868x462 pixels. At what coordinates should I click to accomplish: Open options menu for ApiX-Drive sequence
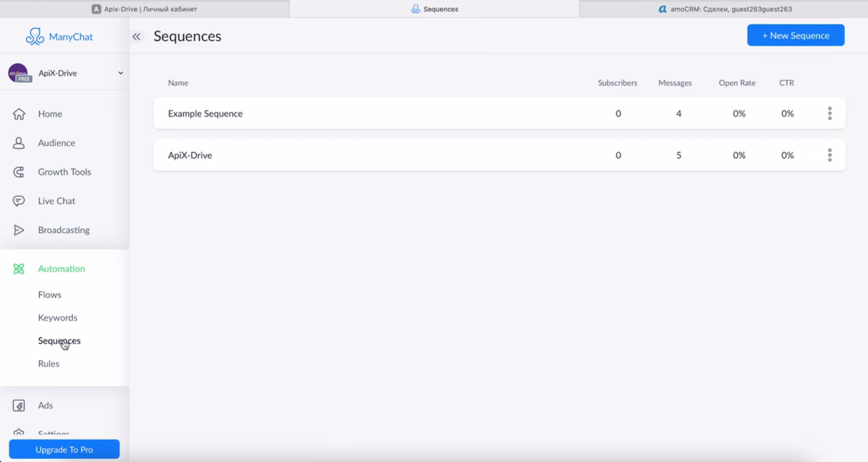829,155
